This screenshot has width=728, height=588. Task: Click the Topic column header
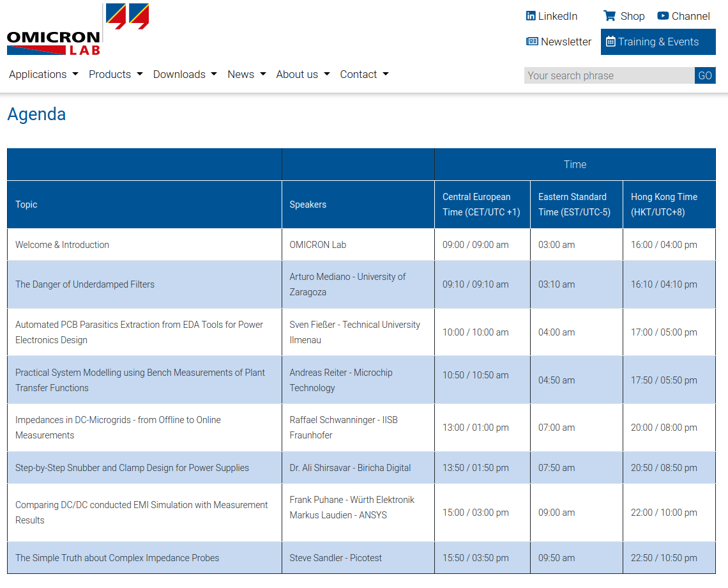pyautogui.click(x=144, y=205)
